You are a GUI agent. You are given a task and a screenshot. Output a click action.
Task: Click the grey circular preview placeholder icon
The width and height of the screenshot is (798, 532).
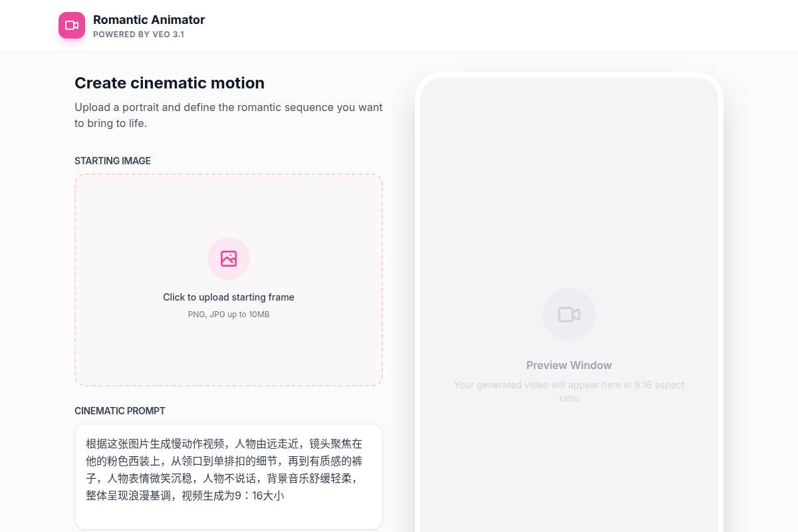[x=569, y=314]
